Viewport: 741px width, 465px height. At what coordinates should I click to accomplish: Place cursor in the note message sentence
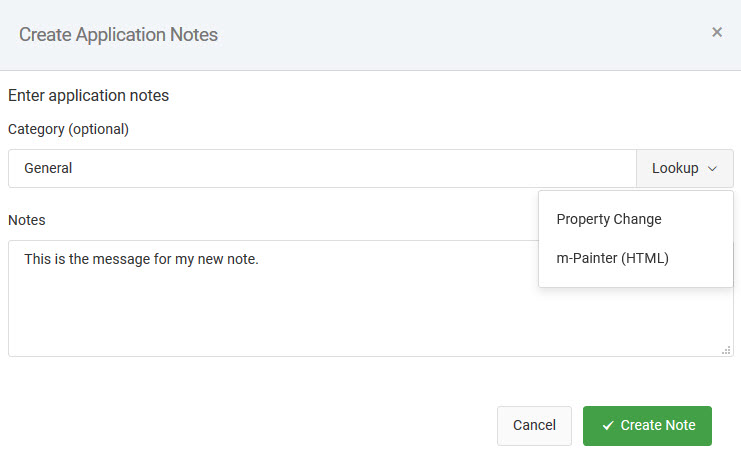point(141,259)
